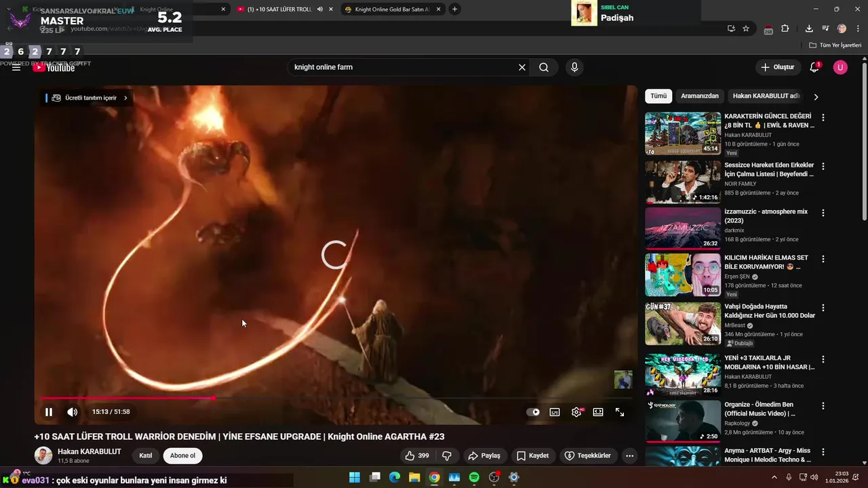Select the Hakan KARABULUT filter chip
Image resolution: width=868 pixels, height=488 pixels.
click(766, 96)
